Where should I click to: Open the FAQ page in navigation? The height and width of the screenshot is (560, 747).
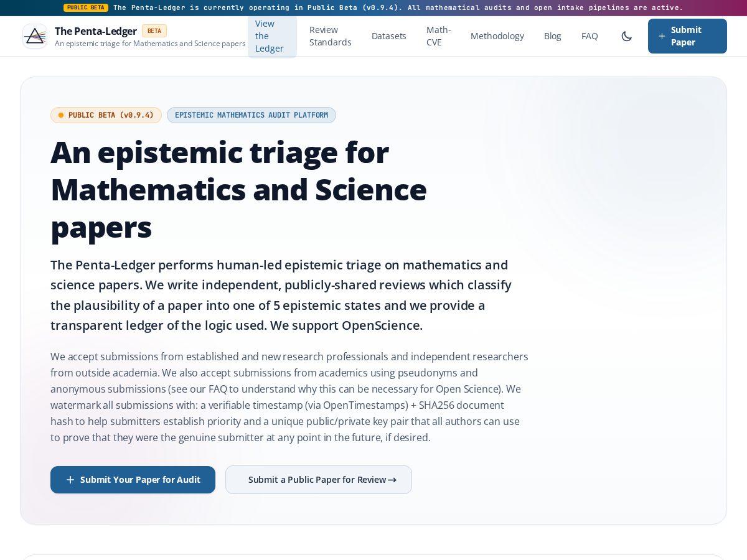590,36
